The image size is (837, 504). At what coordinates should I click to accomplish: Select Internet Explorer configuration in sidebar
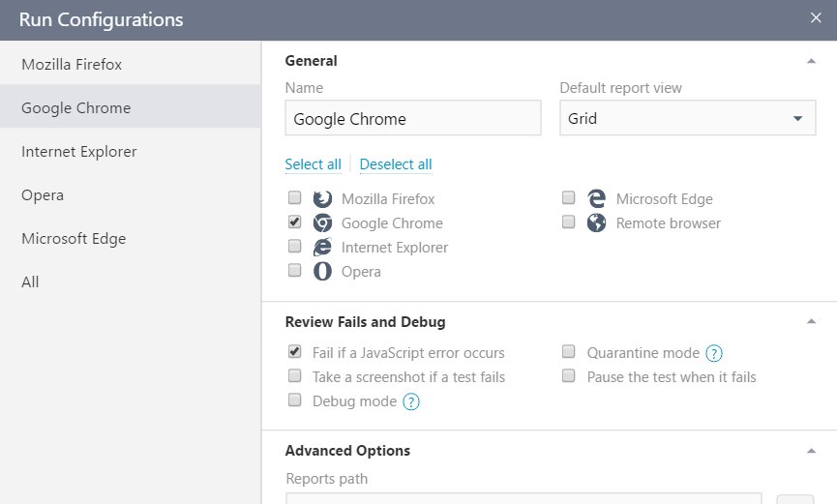[x=131, y=152]
